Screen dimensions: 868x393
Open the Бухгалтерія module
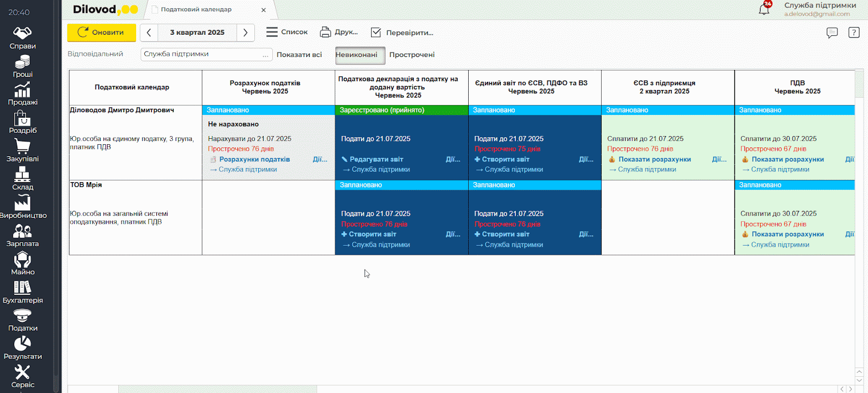(22, 292)
